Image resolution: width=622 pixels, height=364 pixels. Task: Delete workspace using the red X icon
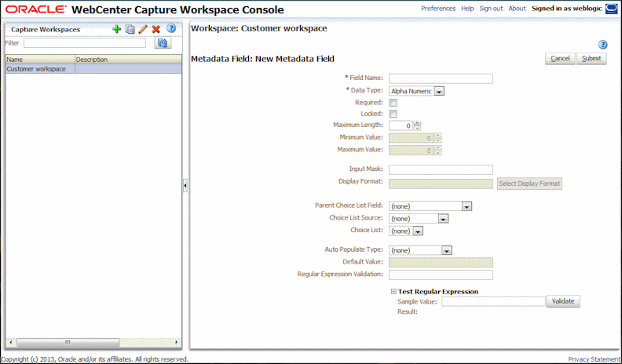pyautogui.click(x=156, y=29)
